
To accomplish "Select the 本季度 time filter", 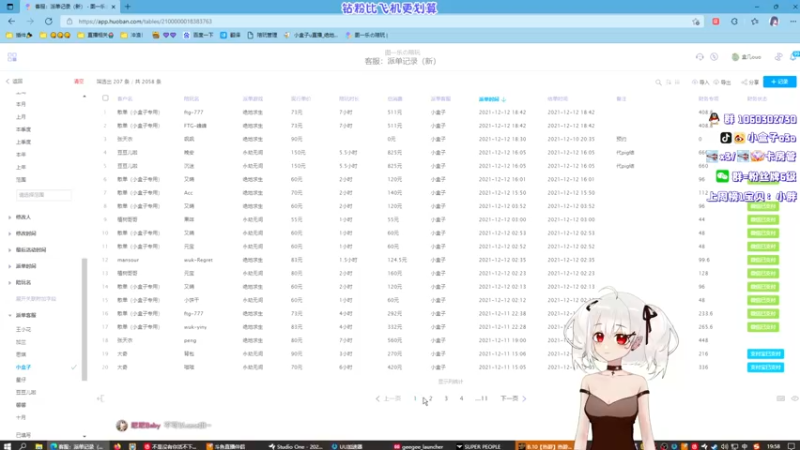I will [x=23, y=130].
